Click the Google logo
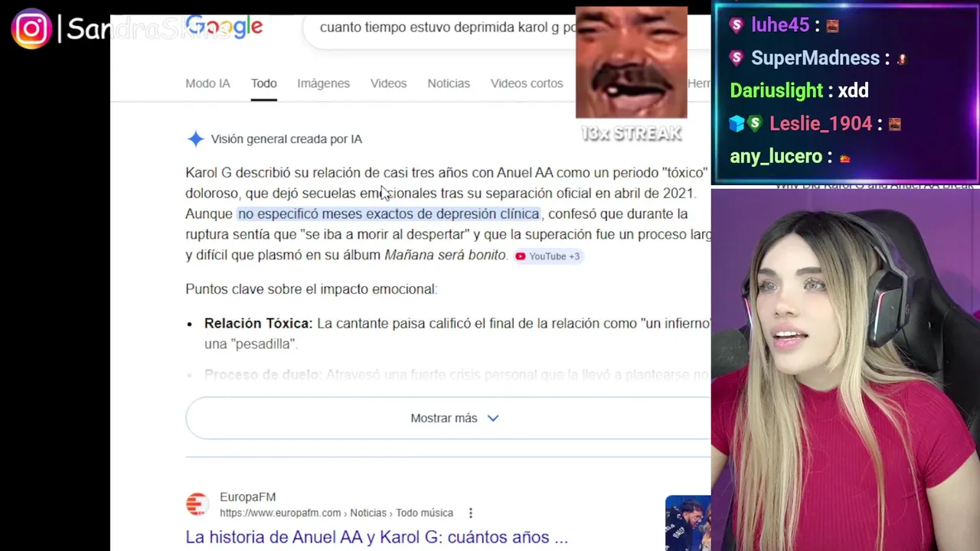 click(224, 28)
